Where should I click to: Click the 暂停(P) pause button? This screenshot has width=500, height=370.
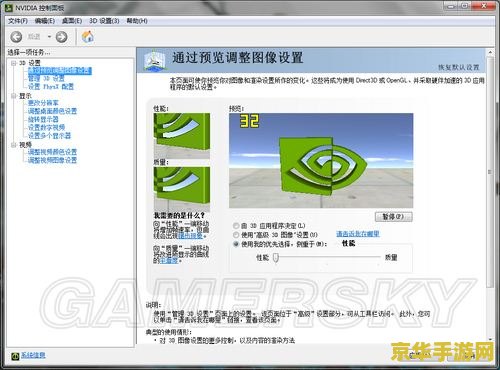[394, 217]
